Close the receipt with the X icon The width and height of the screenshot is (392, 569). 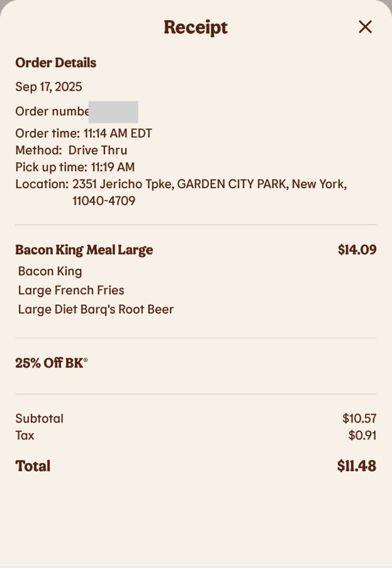[365, 26]
